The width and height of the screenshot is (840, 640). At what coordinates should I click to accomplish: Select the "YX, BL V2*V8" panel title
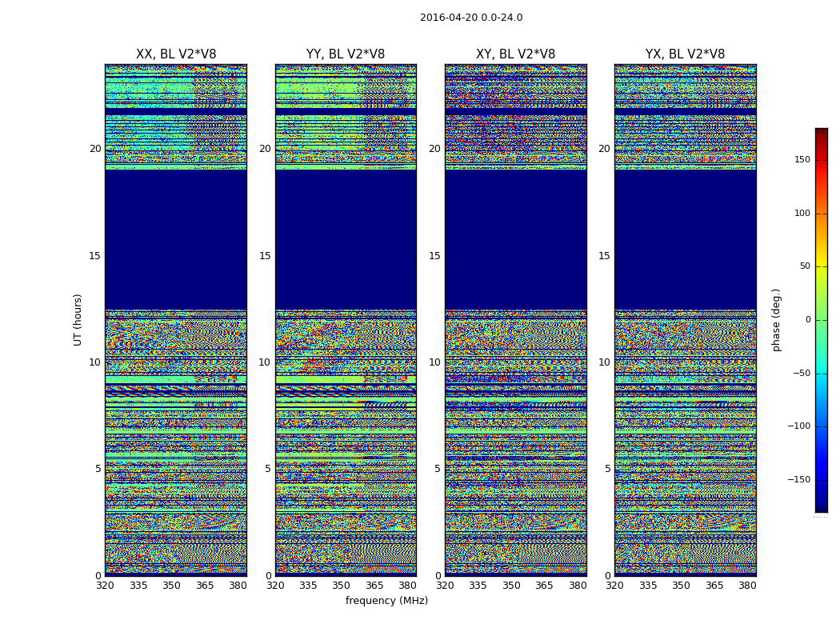tap(685, 54)
